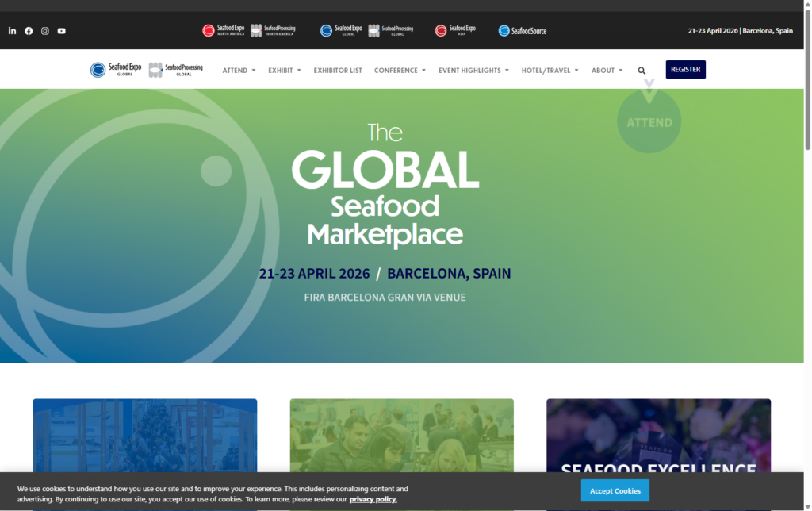Select the Seafood Processing Global logo

point(390,30)
